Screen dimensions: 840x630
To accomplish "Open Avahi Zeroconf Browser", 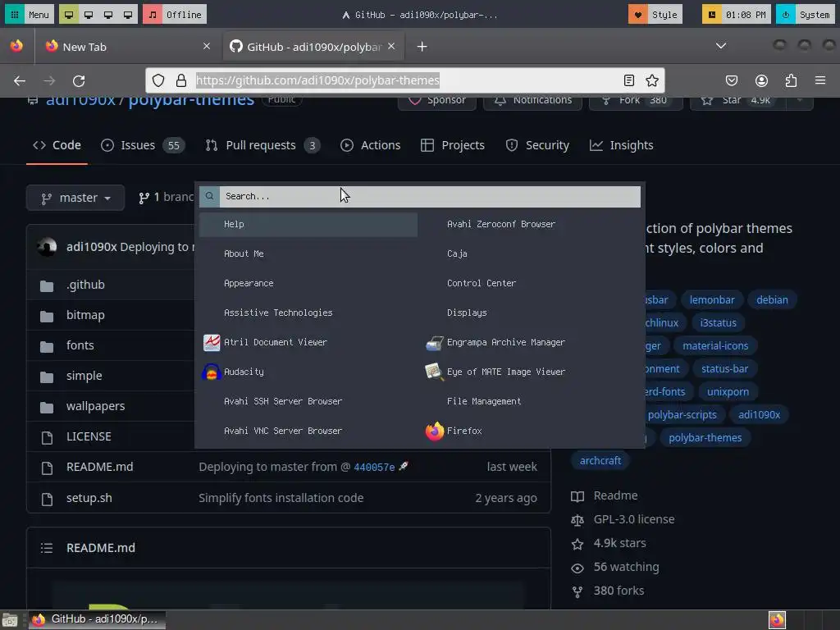I will (x=532, y=225).
